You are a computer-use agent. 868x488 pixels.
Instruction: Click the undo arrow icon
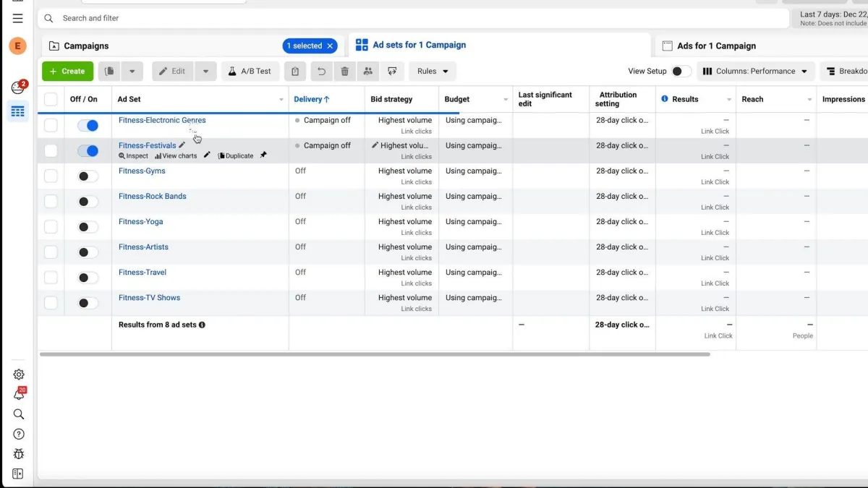[321, 72]
